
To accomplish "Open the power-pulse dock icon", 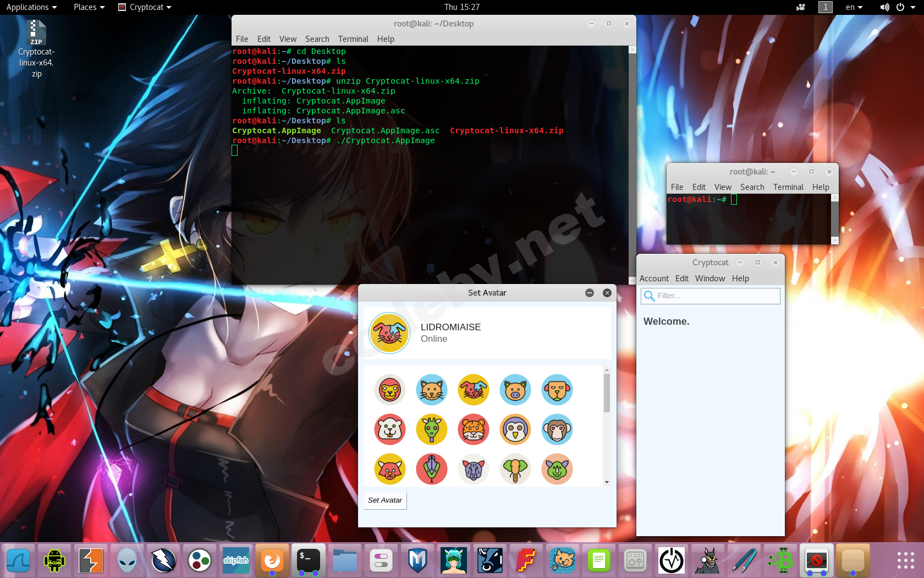I will pyautogui.click(x=672, y=561).
